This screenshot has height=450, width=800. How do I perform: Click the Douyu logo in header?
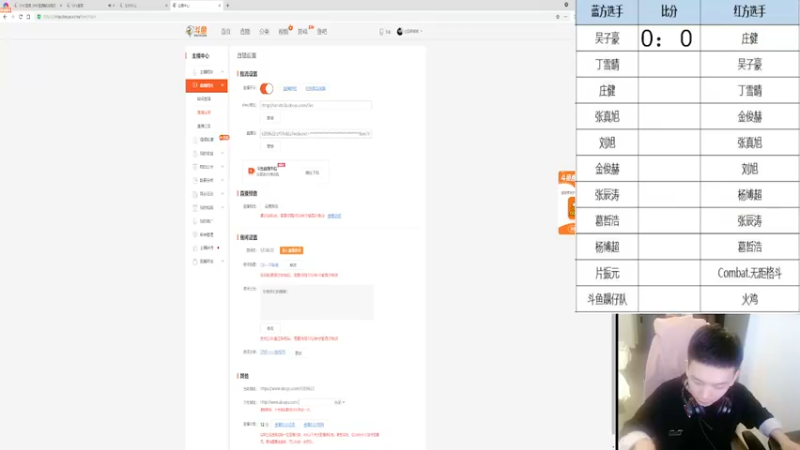pos(196,31)
